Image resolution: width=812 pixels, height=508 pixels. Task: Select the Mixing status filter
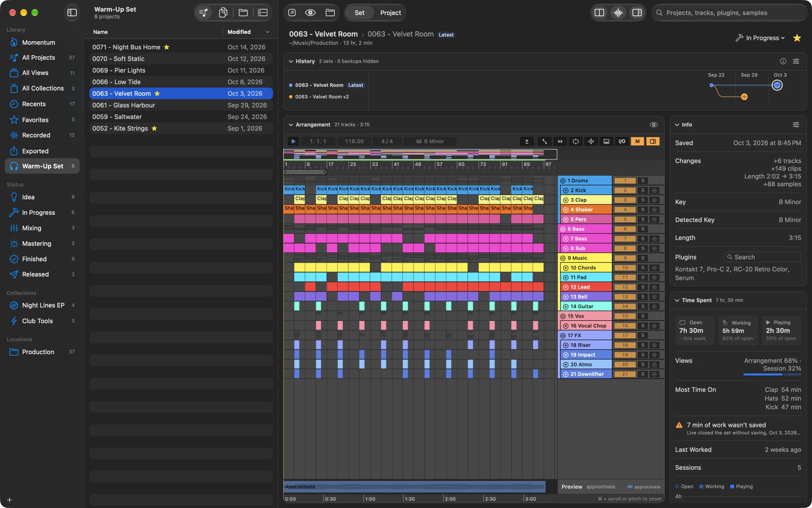(42, 228)
